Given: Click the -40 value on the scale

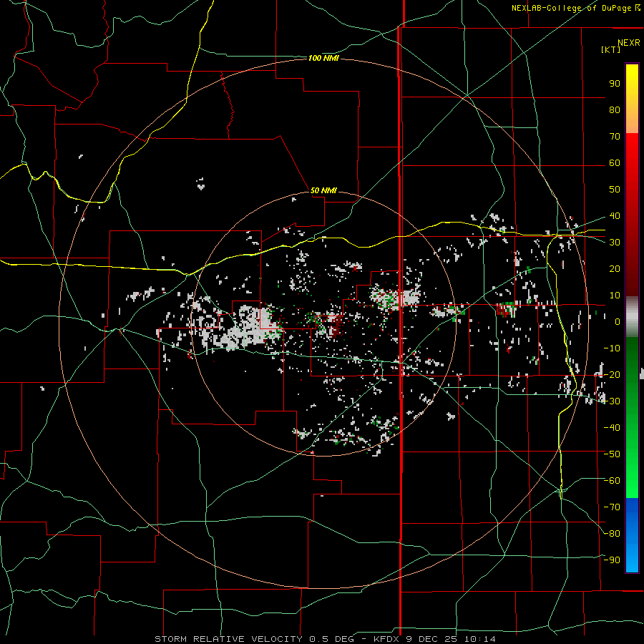Looking at the screenshot, I should (x=612, y=428).
